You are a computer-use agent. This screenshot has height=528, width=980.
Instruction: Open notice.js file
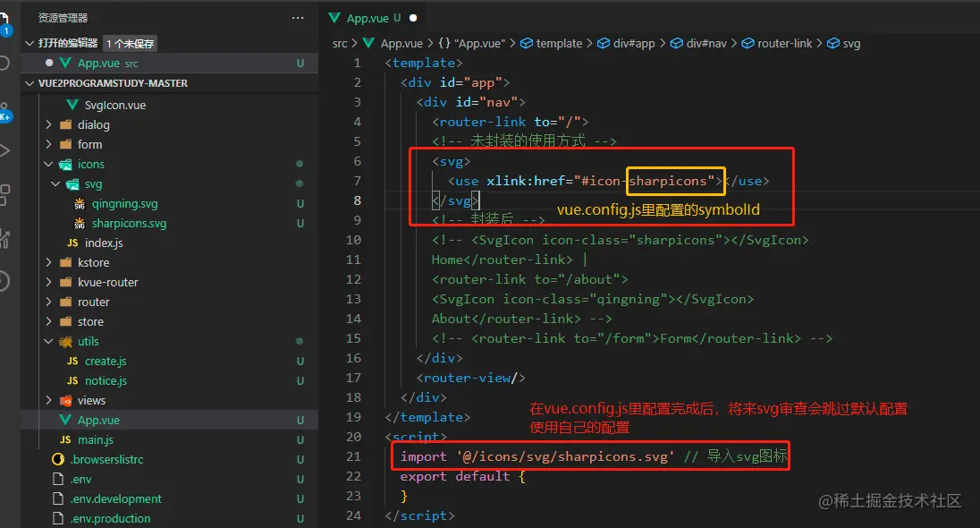tap(106, 381)
